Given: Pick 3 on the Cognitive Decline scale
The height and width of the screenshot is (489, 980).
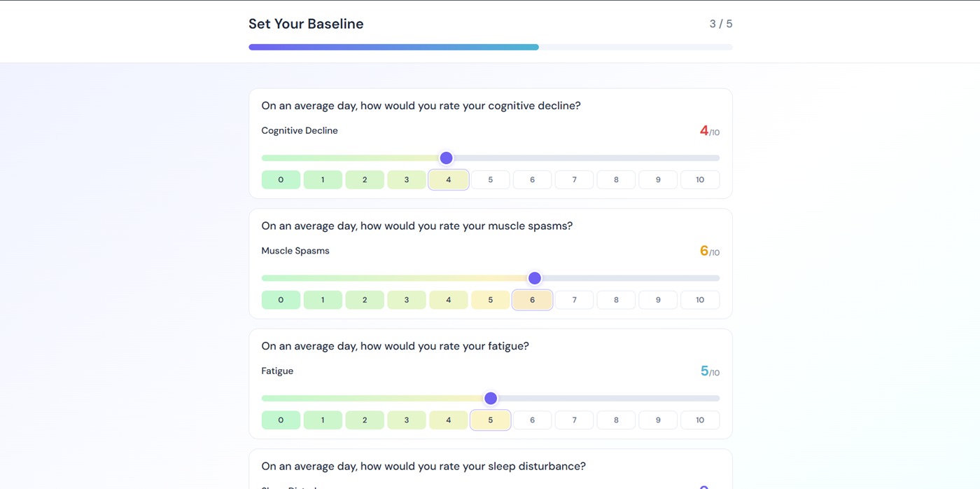Looking at the screenshot, I should [x=407, y=180].
